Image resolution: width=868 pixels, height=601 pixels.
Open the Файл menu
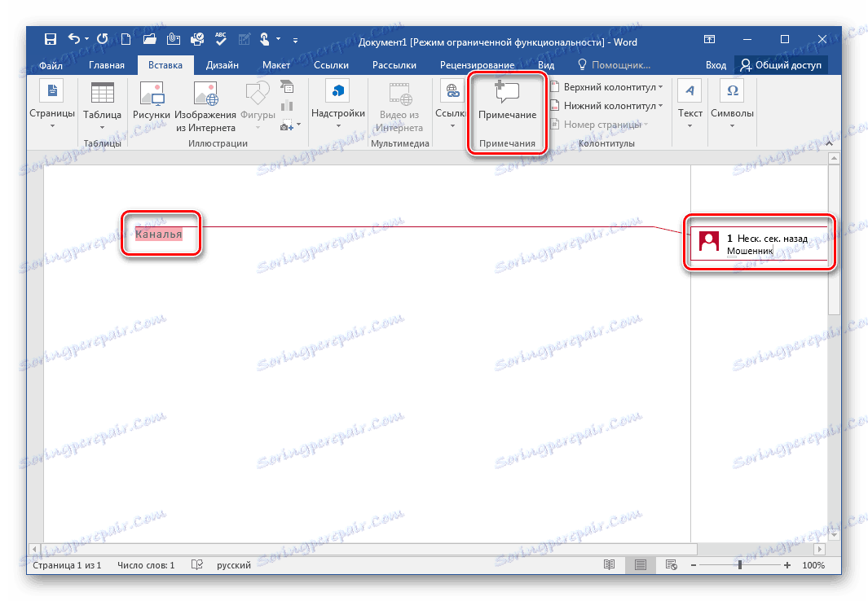click(51, 64)
